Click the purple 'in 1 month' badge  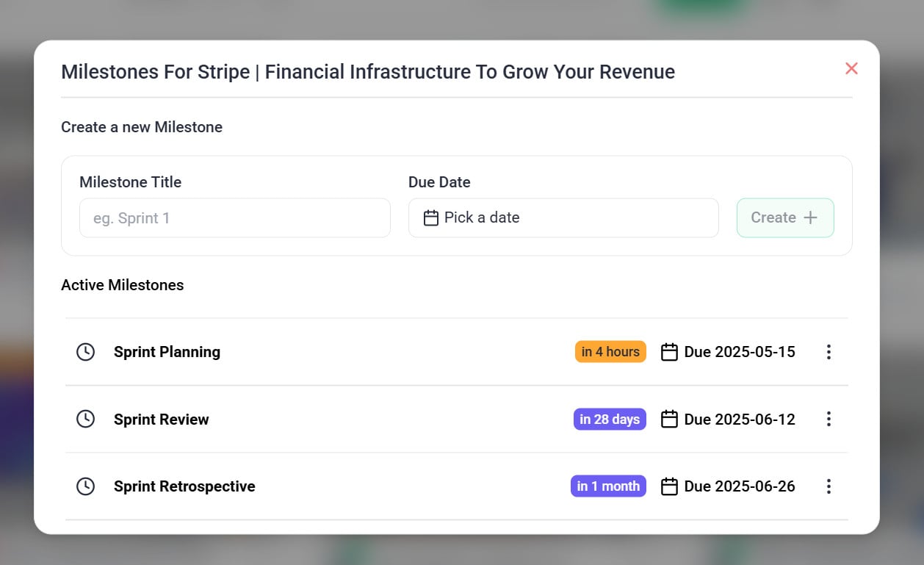pyautogui.click(x=608, y=486)
